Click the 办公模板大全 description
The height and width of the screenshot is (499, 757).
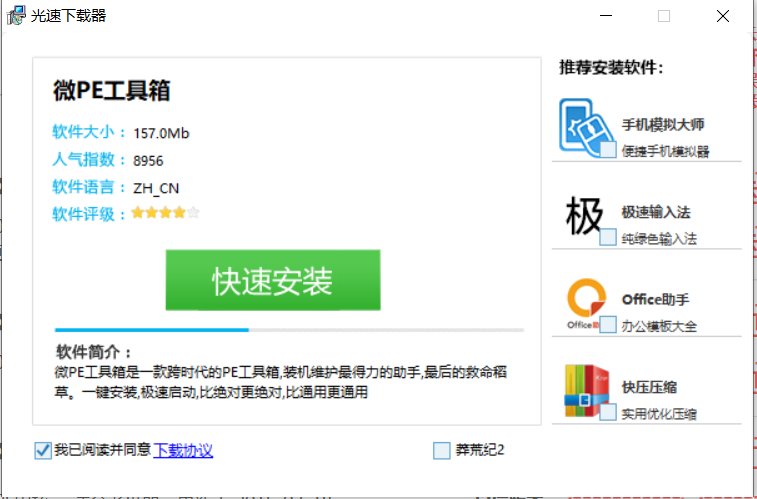659,326
